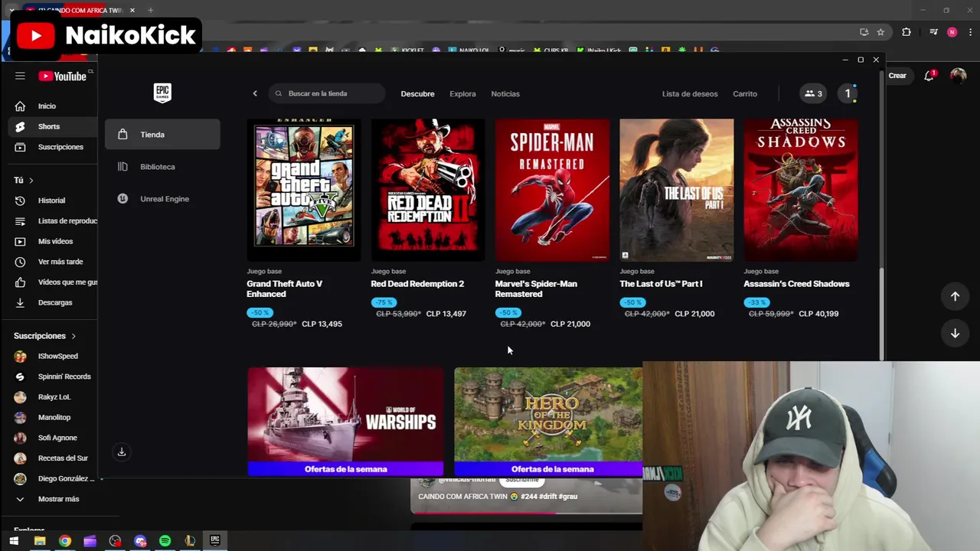Click the Epic Games logo in launcher
Viewport: 980px width, 551px height.
162,93
